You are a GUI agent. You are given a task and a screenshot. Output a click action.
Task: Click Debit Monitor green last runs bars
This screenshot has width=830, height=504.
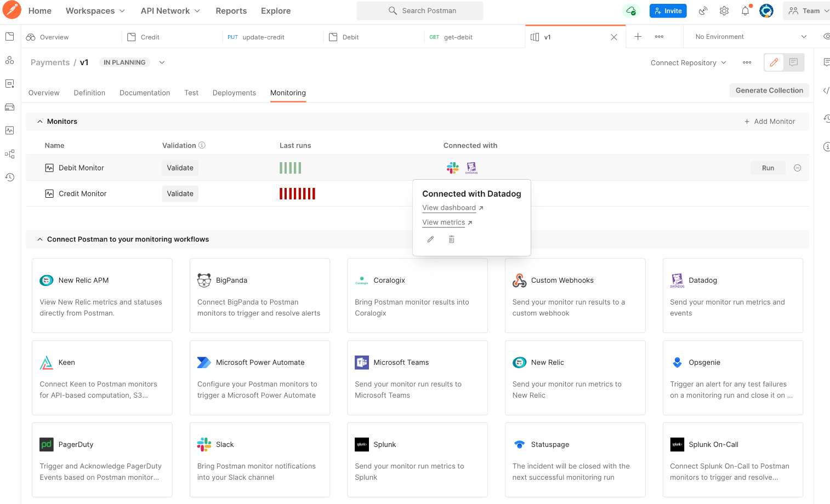pyautogui.click(x=291, y=168)
